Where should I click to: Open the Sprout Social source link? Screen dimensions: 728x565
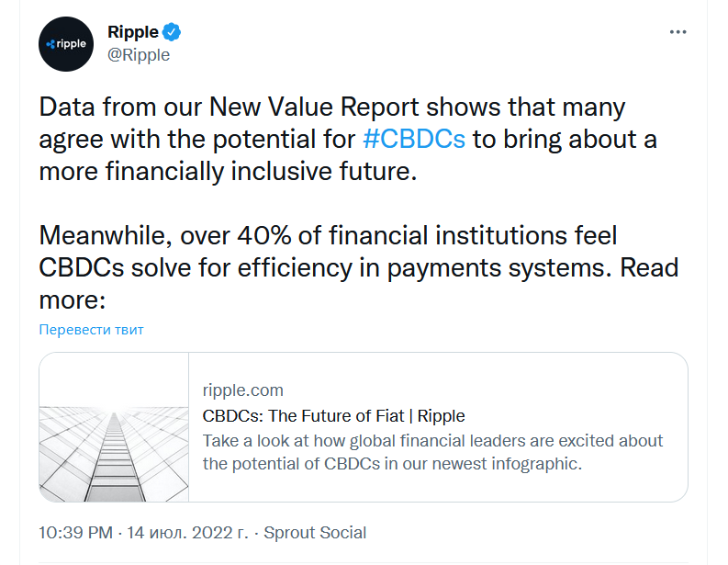(x=315, y=533)
